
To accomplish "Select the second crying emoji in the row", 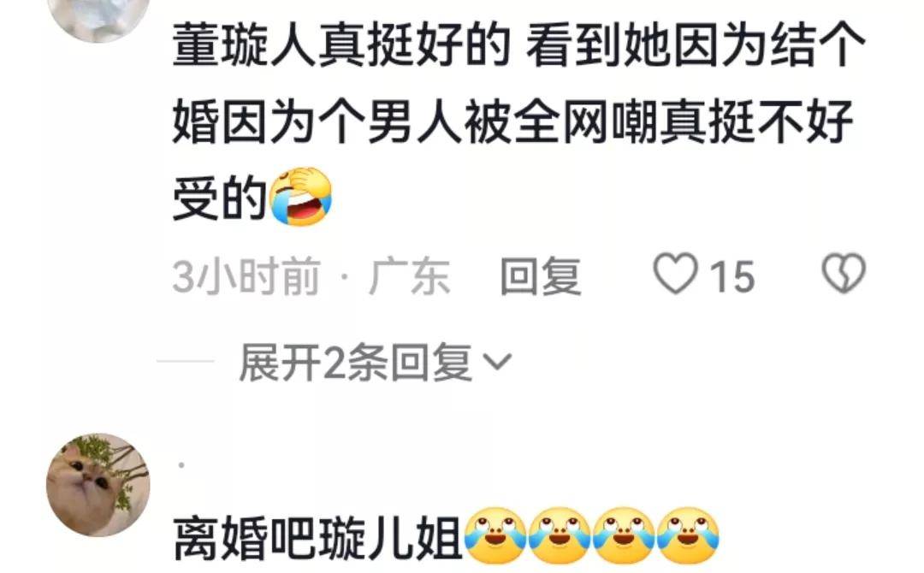I will point(560,536).
